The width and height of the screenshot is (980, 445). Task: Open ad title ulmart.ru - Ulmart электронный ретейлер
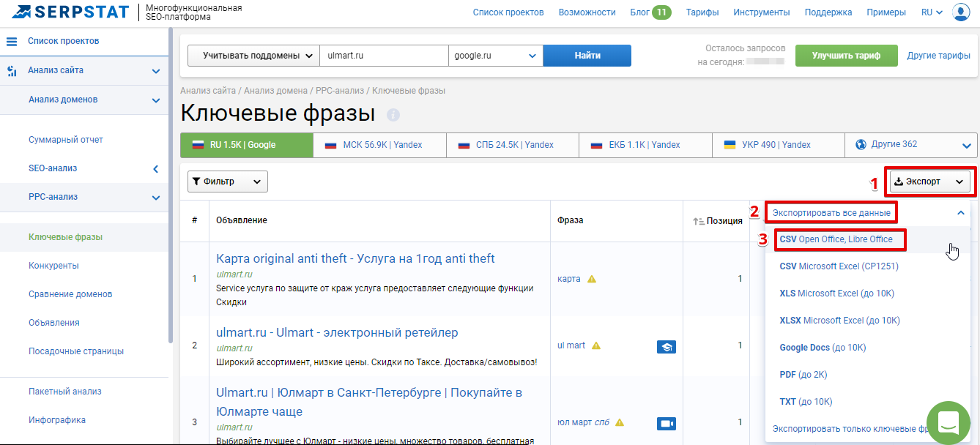(x=337, y=333)
